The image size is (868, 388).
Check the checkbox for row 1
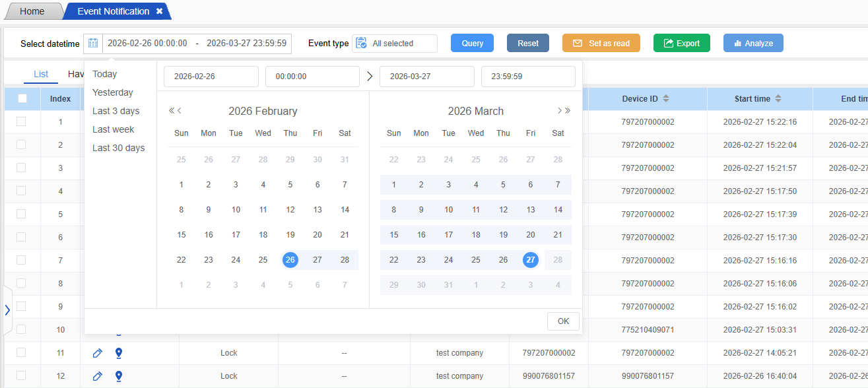tap(21, 121)
